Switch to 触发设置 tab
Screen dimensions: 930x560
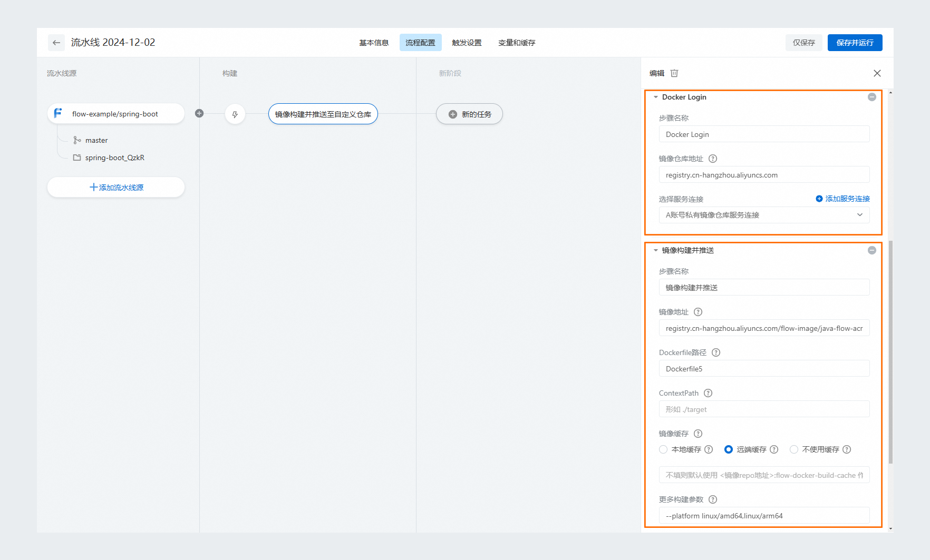pos(467,43)
